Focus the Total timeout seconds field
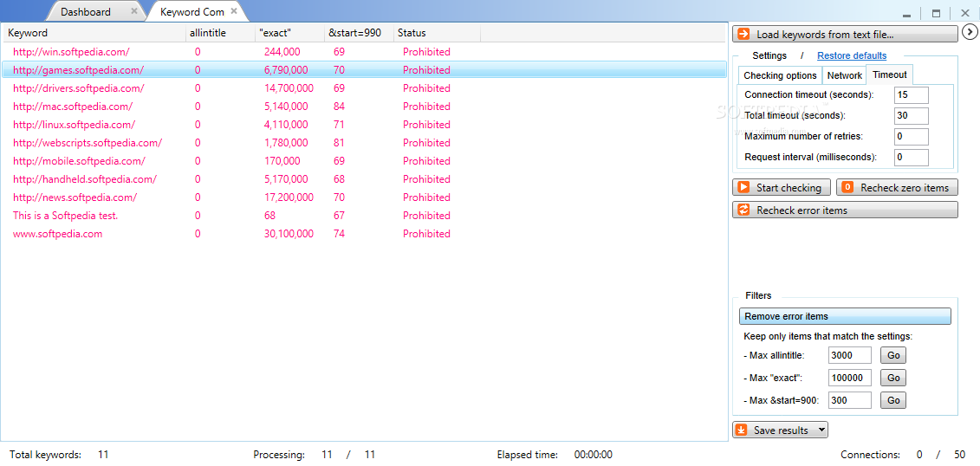Screen dimensions: 980x466 [912, 115]
